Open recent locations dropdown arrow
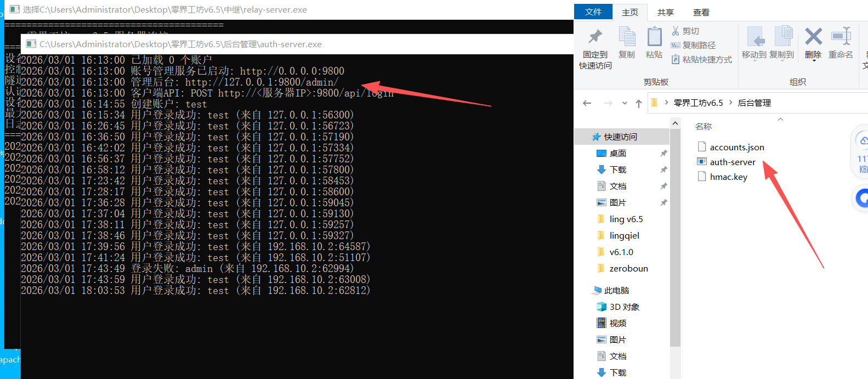This screenshot has height=379, width=868. pyautogui.click(x=625, y=103)
